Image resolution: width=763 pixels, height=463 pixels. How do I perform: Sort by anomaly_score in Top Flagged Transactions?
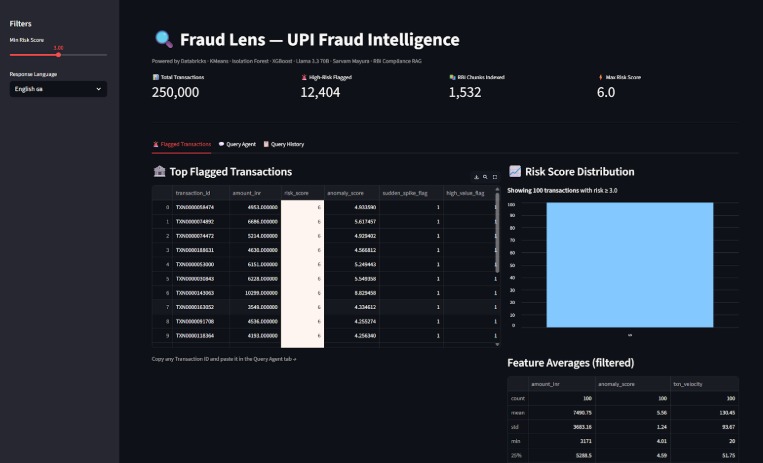351,193
